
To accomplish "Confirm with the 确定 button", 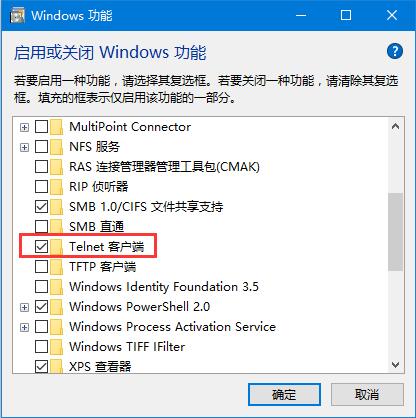I will coord(284,395).
